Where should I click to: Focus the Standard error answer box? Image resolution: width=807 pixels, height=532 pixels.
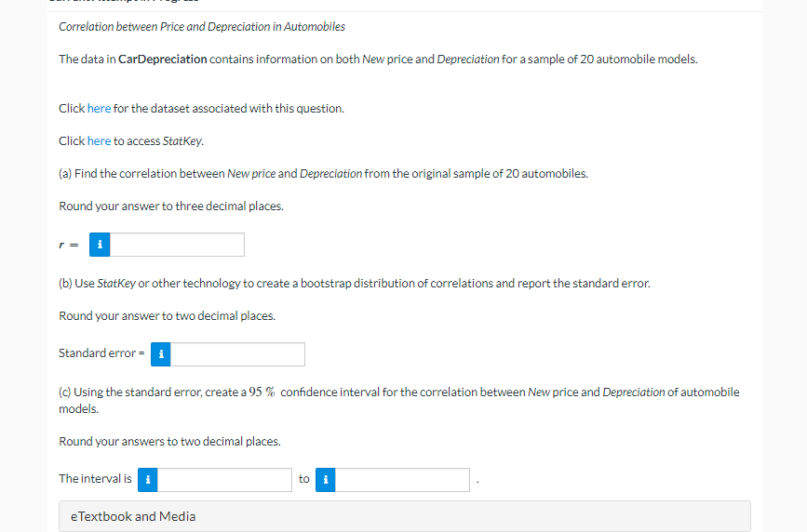237,354
